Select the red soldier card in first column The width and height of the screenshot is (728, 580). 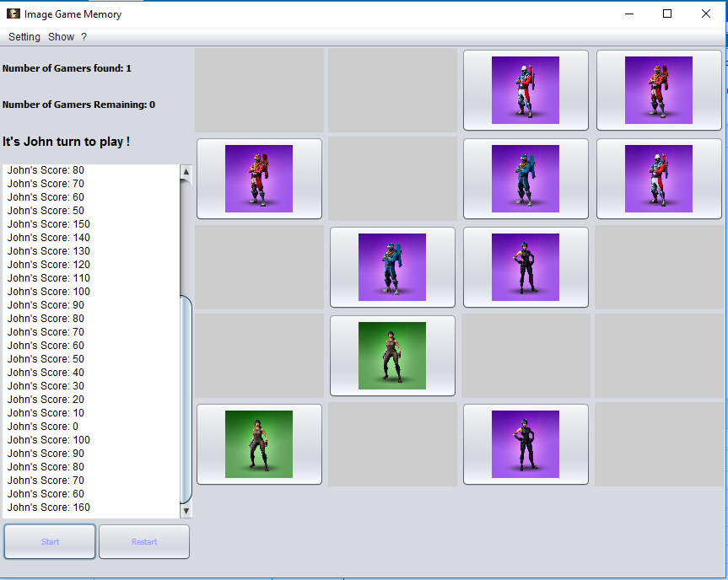[x=259, y=179]
